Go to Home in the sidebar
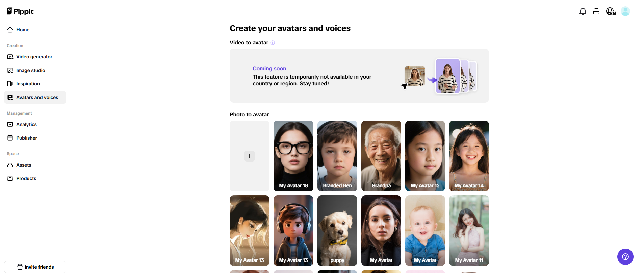The image size is (644, 273). (23, 30)
